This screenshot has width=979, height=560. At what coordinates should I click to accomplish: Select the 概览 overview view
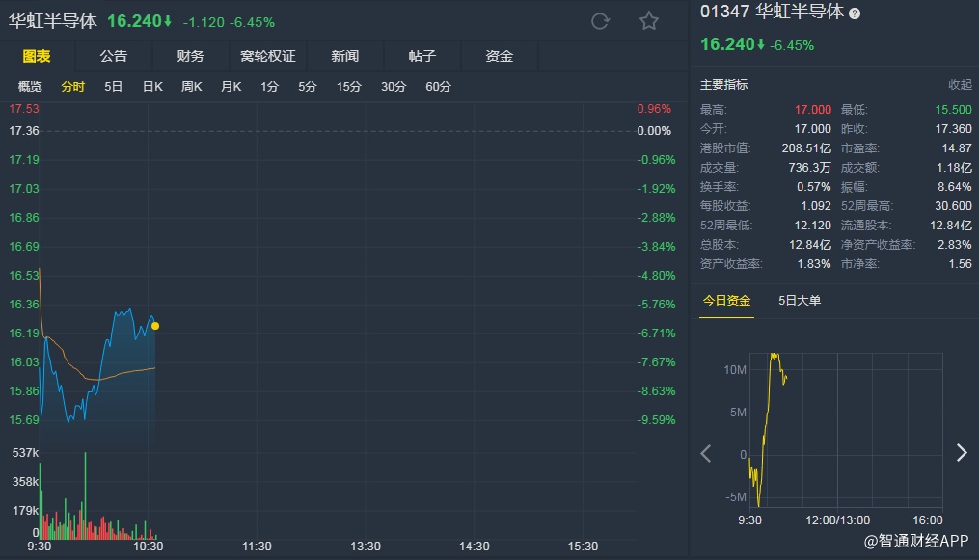click(30, 87)
